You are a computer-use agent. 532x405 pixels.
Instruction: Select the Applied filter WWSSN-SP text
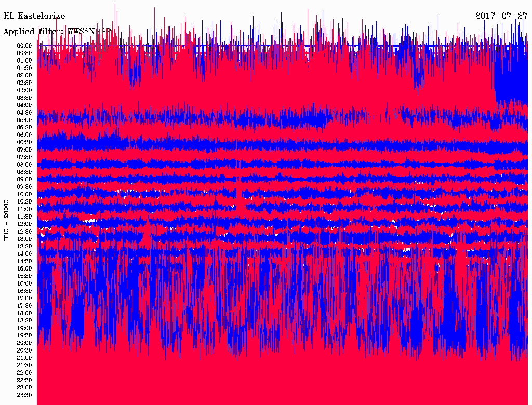coord(57,32)
